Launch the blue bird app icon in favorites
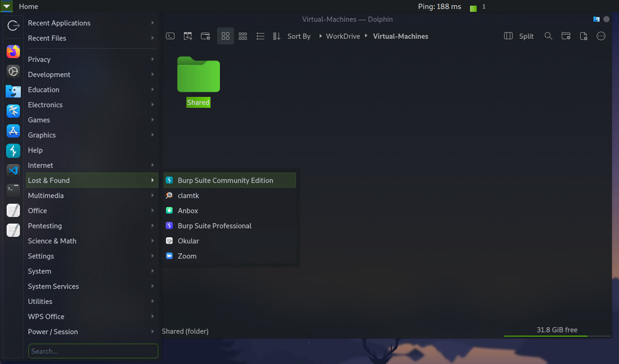619x364 pixels. pyautogui.click(x=13, y=111)
